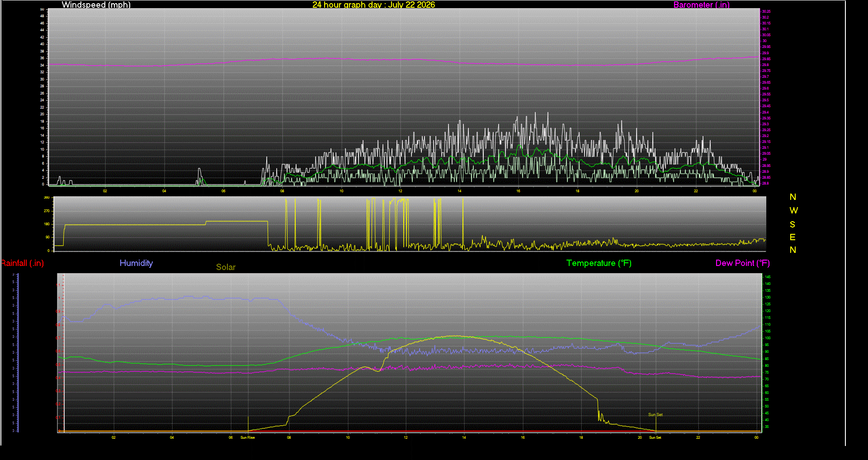This screenshot has width=868, height=460.
Task: Click hour 00 under the temperature graph
Action: 756,437
